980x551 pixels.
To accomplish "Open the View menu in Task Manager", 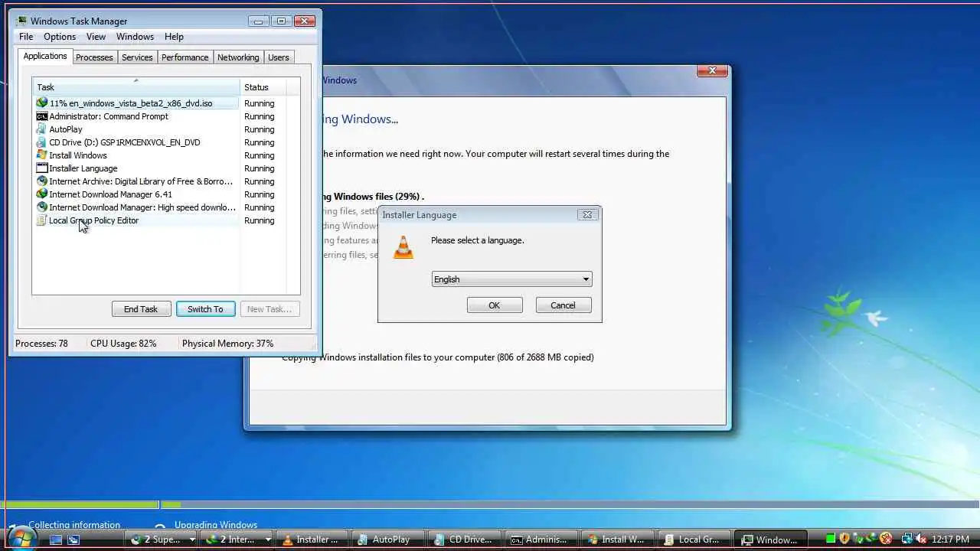I will 96,37.
